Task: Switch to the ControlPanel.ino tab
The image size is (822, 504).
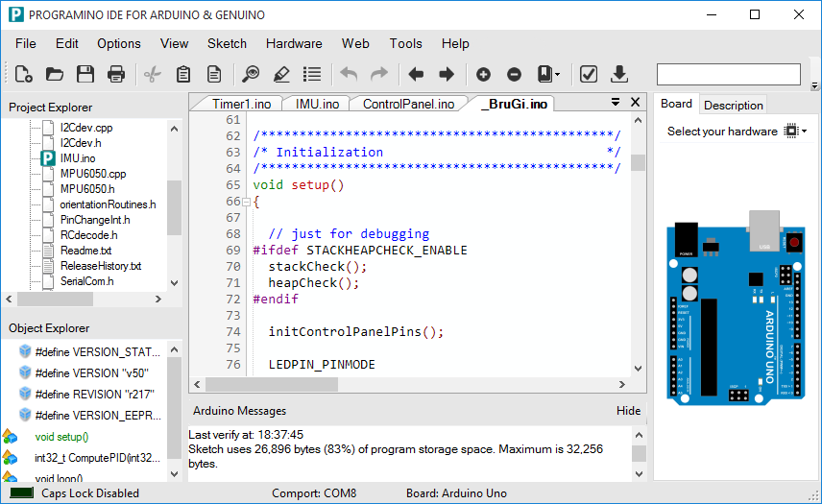Action: tap(408, 104)
